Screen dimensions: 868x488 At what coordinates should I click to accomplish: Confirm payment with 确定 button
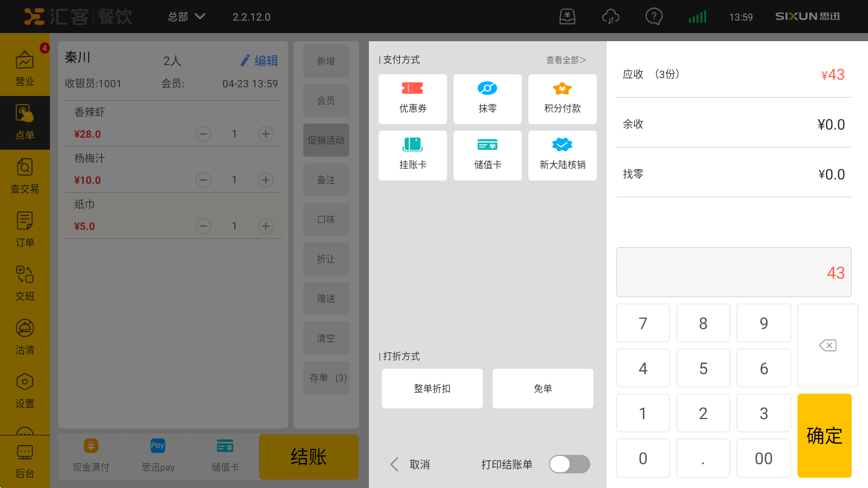825,435
